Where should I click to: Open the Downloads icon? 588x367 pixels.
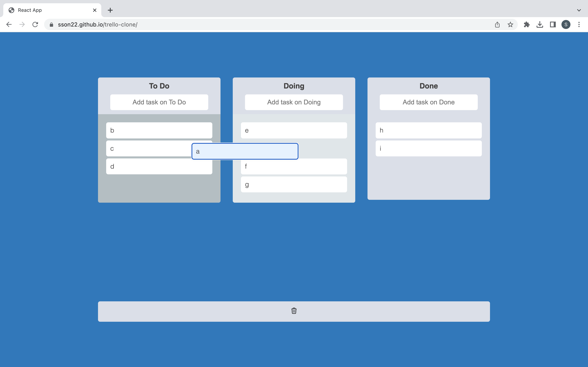(540, 24)
